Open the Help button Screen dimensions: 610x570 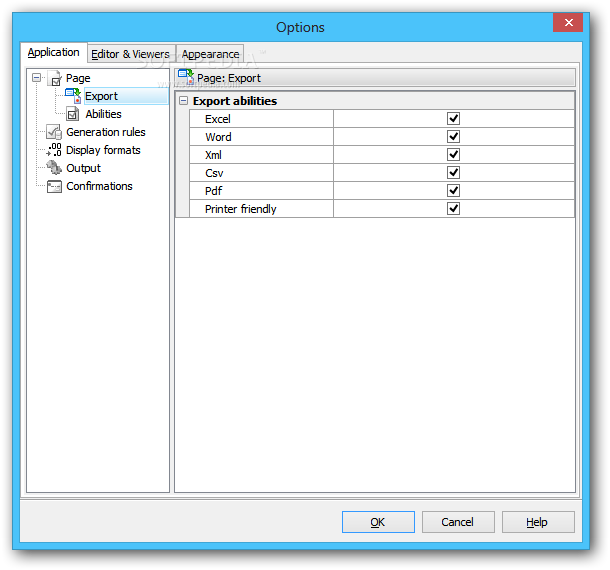(x=538, y=522)
